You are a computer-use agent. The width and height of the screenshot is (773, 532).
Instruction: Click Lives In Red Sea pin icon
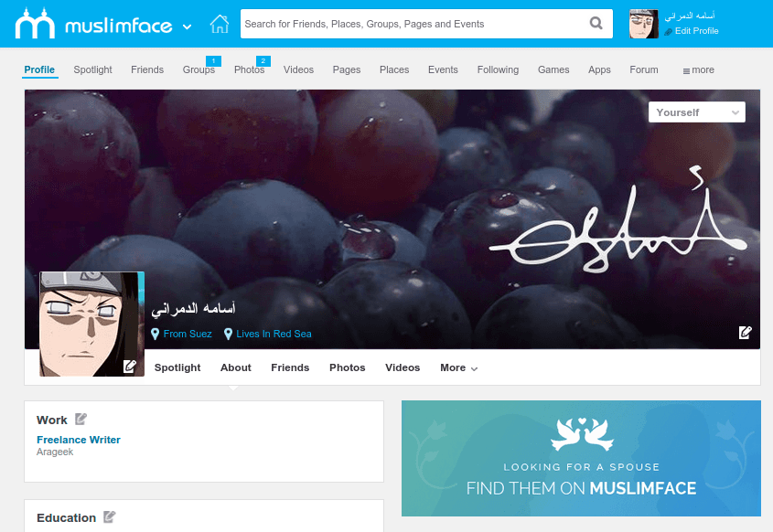point(228,334)
